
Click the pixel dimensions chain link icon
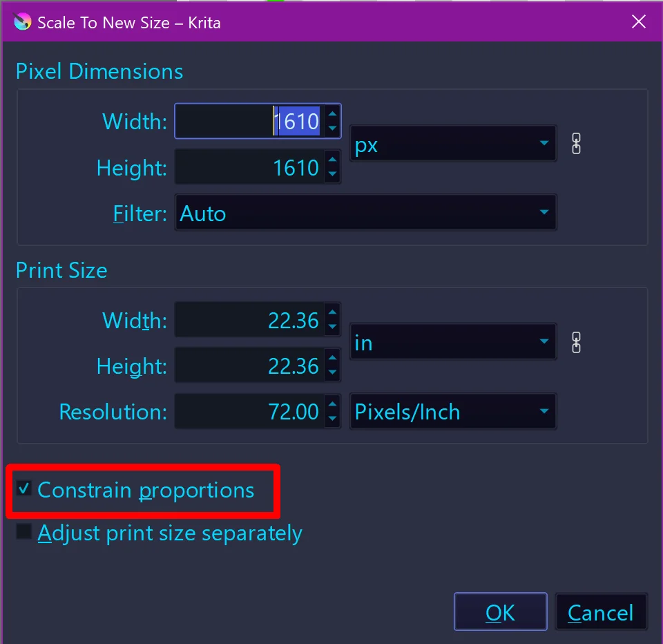(577, 144)
